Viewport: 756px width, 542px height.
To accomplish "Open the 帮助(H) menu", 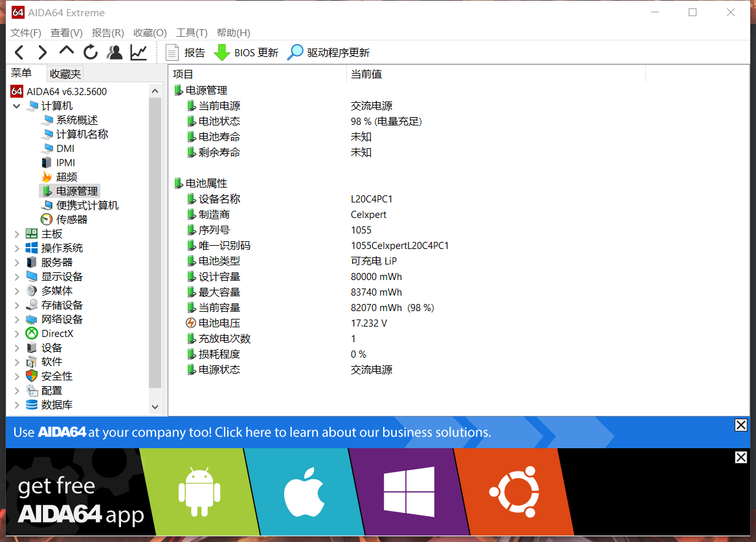I will pos(234,33).
